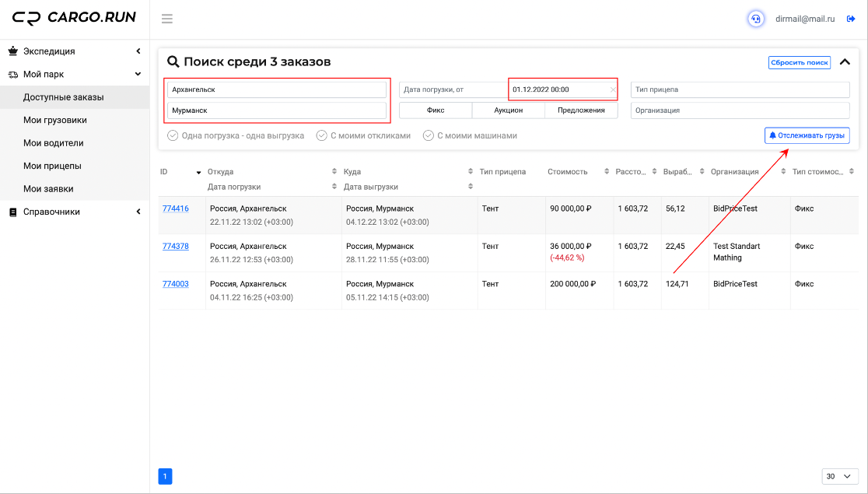Open the support headset icon

tap(756, 19)
